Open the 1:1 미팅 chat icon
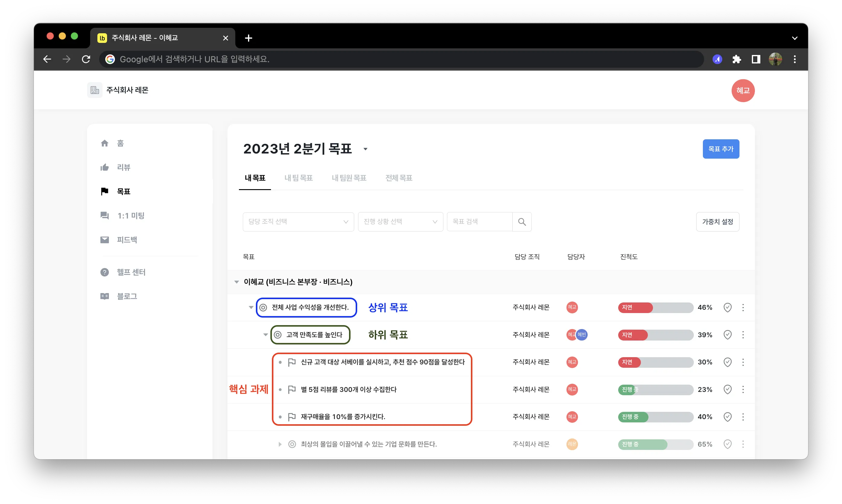Image resolution: width=842 pixels, height=504 pixels. click(104, 215)
